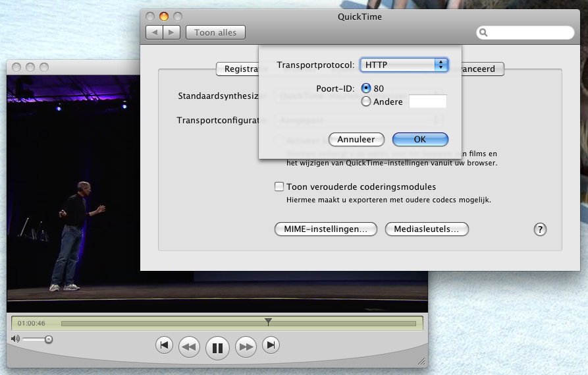Image resolution: width=588 pixels, height=375 pixels.
Task: Skip to the end of the movie
Action: coord(271,345)
